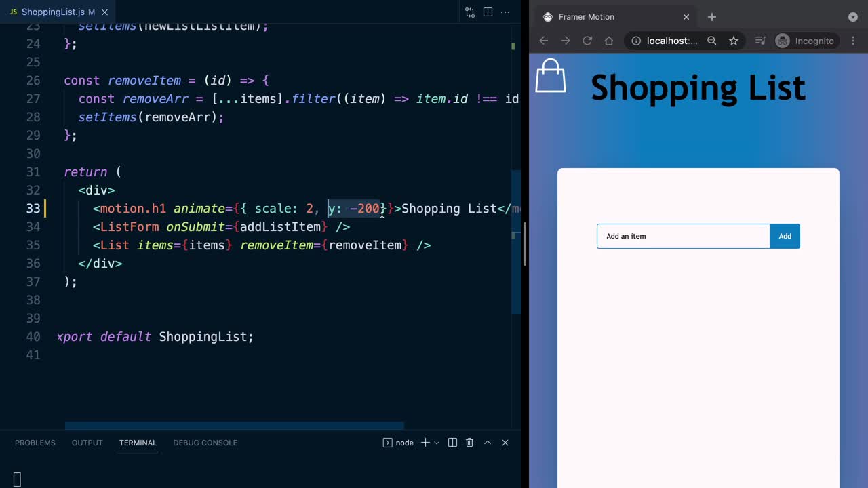Maximize the panel size with chevron up
868x488 pixels.
click(487, 443)
